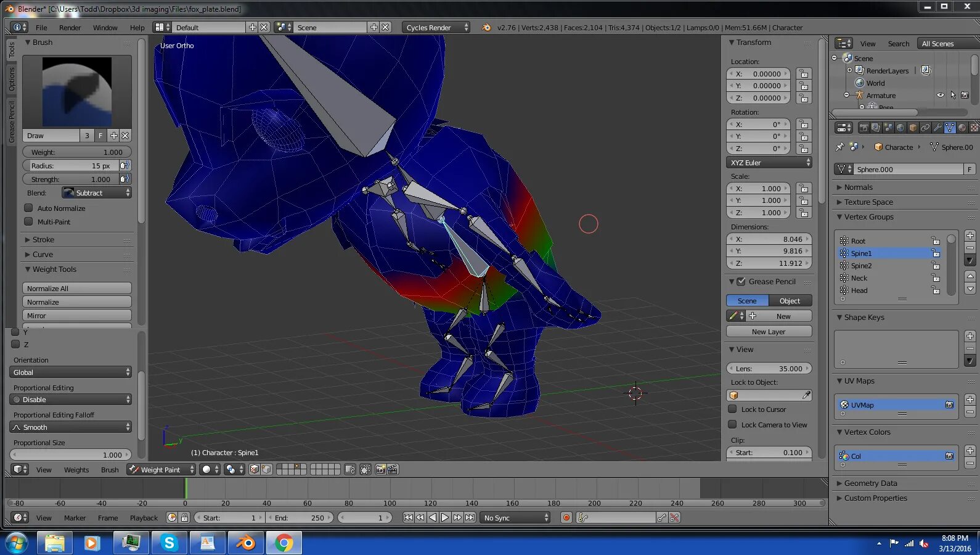The image size is (980, 555).
Task: Enable the Multi-Paint checkbox
Action: tap(28, 221)
